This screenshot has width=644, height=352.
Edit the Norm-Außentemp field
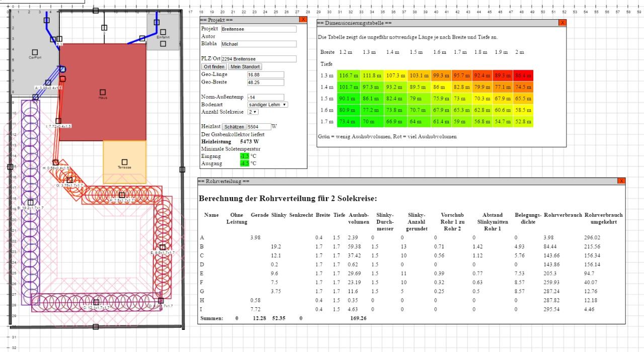(266, 97)
